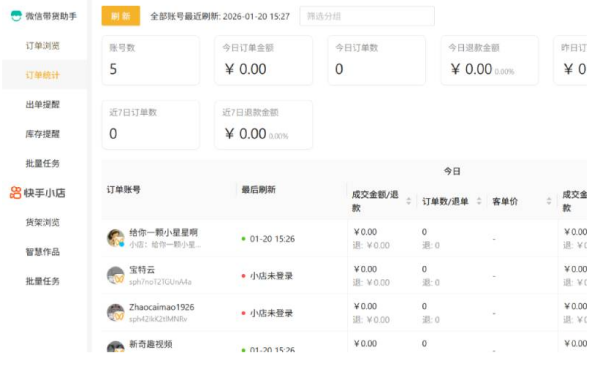The height and width of the screenshot is (366, 600).
Task: Click the 订单账号 column header
Action: pos(124,190)
